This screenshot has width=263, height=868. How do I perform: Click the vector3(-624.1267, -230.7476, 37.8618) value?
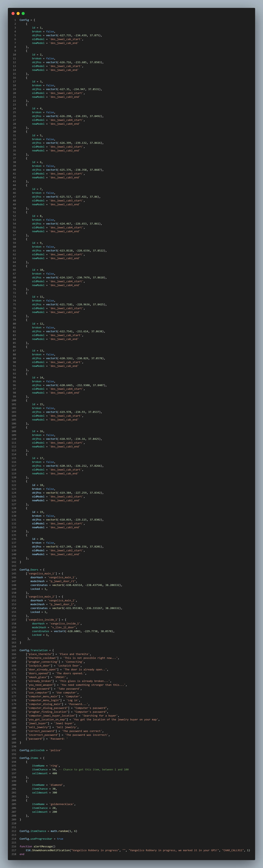(76, 278)
